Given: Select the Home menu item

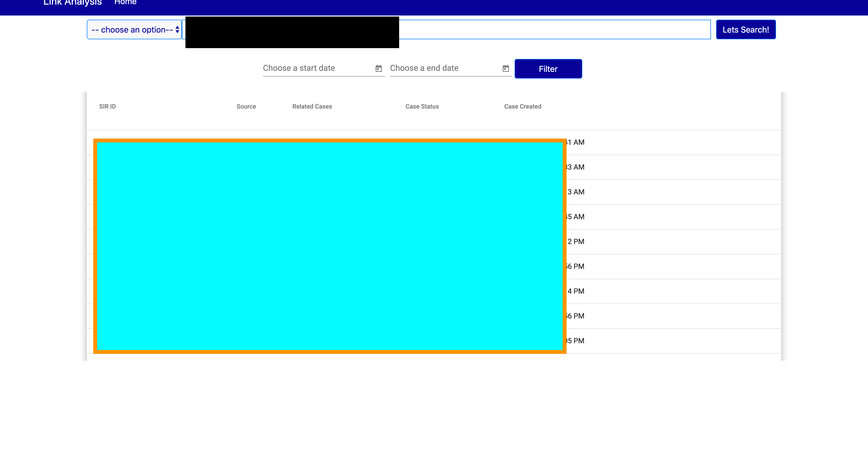Looking at the screenshot, I should tap(125, 3).
